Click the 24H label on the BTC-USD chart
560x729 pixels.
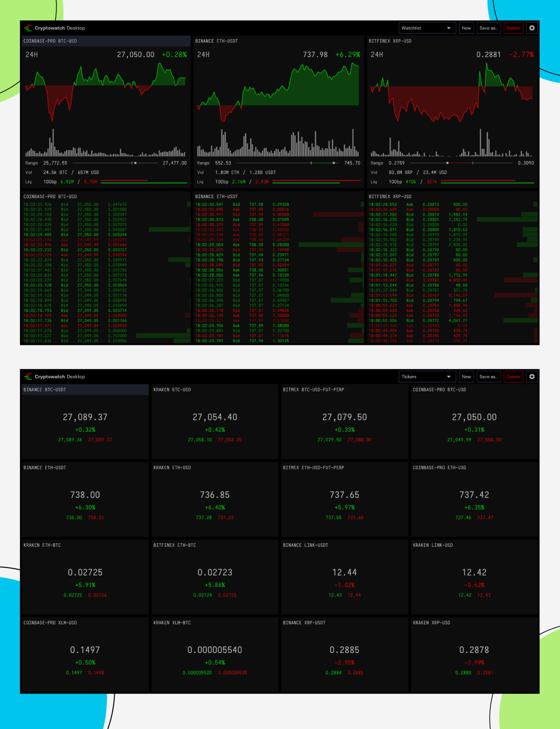(x=31, y=55)
